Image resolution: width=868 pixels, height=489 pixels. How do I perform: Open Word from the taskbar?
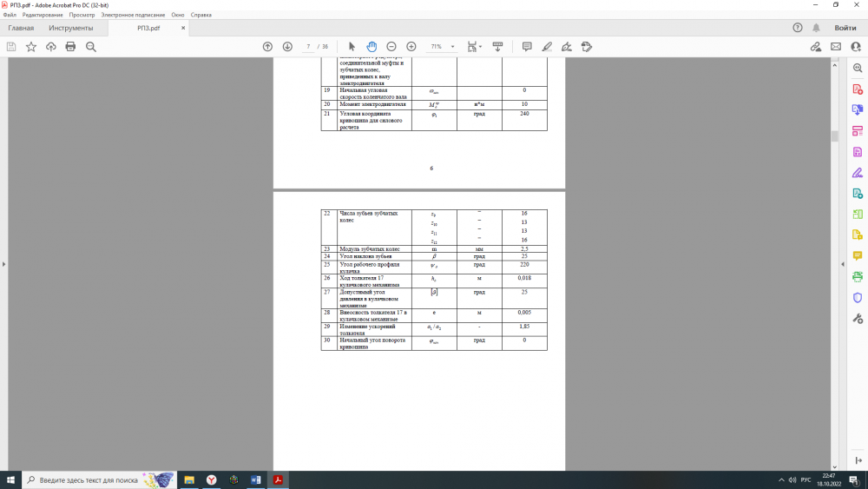(256, 480)
